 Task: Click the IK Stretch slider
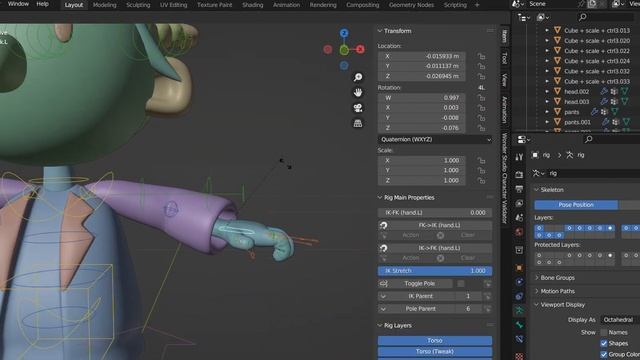[435, 271]
